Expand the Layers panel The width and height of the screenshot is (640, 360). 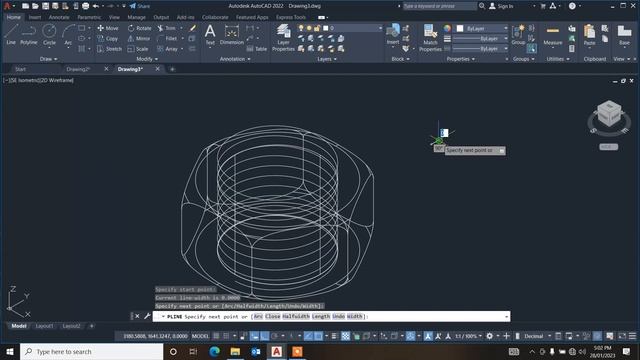point(327,59)
